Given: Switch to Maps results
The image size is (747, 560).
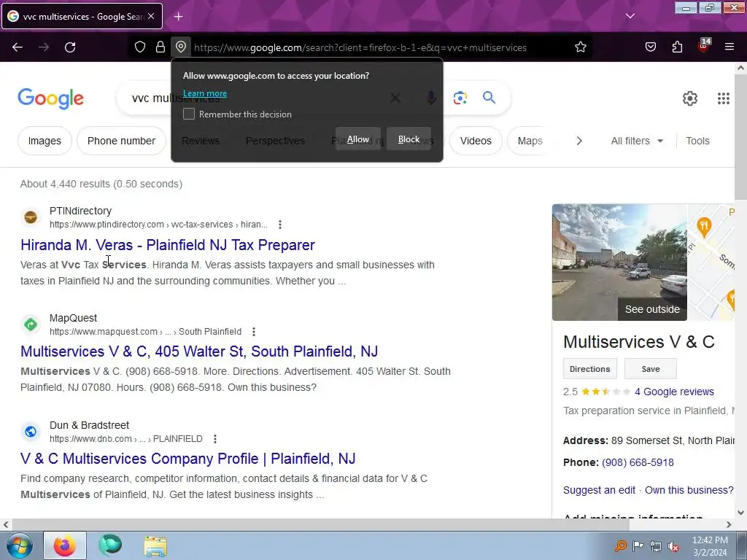Looking at the screenshot, I should click(530, 141).
